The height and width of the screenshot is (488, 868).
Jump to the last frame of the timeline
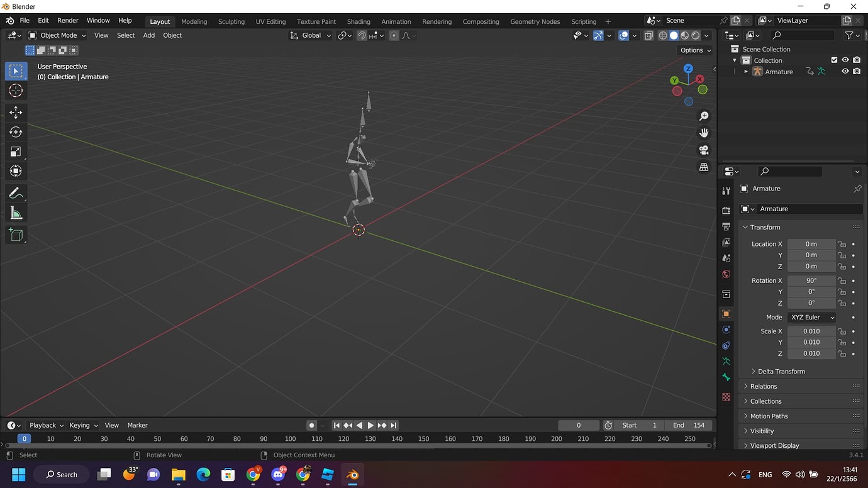click(394, 425)
